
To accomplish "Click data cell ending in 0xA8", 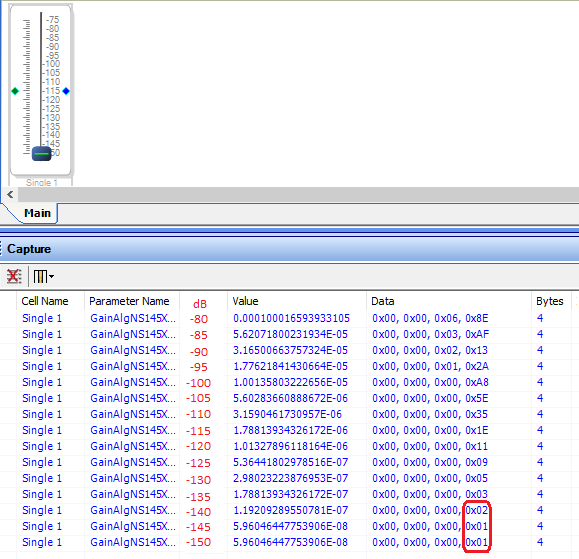I will click(x=430, y=383).
